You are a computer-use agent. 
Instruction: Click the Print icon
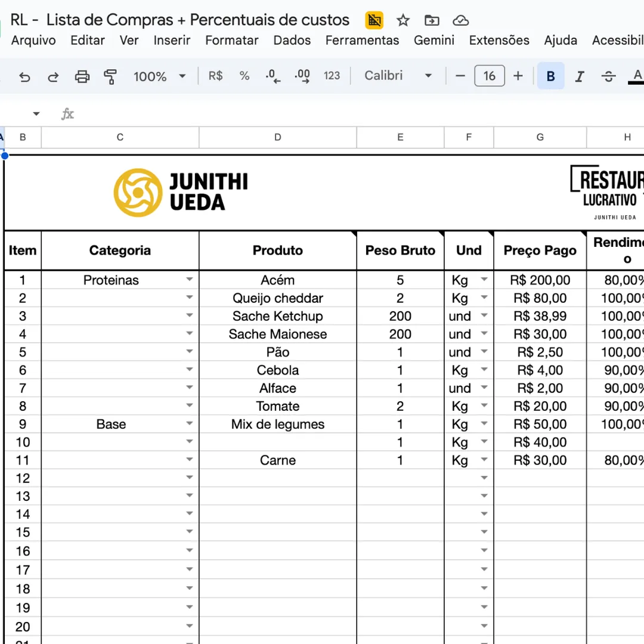pos(82,76)
